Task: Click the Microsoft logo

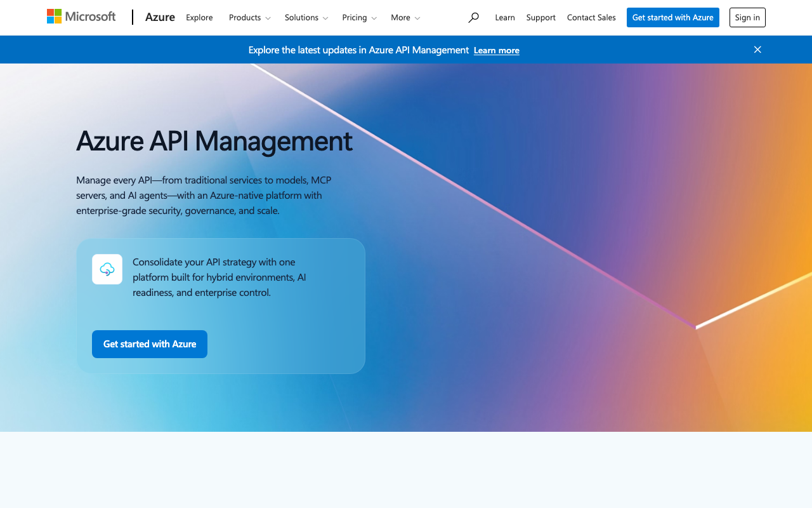Action: (81, 17)
